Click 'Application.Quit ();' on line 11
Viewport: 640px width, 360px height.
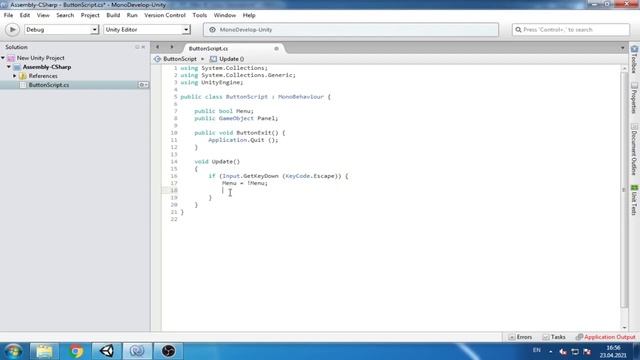(x=243, y=140)
